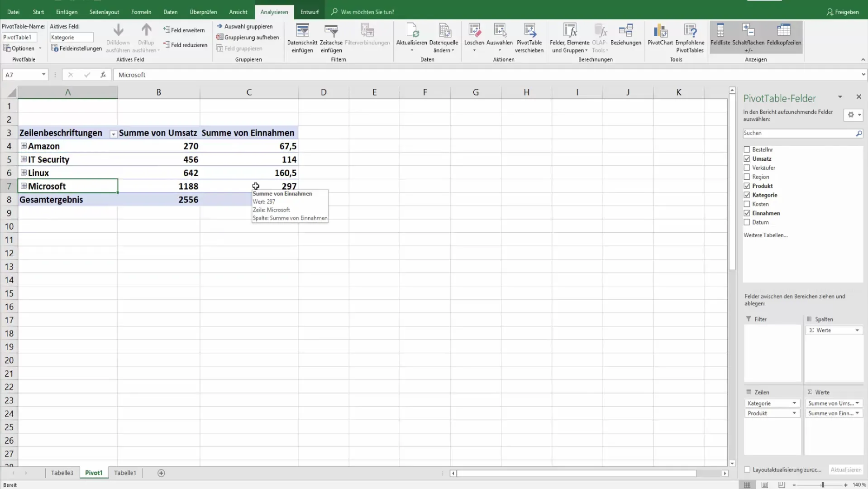Check the Kosten field
The height and width of the screenshot is (489, 868).
(747, 204)
